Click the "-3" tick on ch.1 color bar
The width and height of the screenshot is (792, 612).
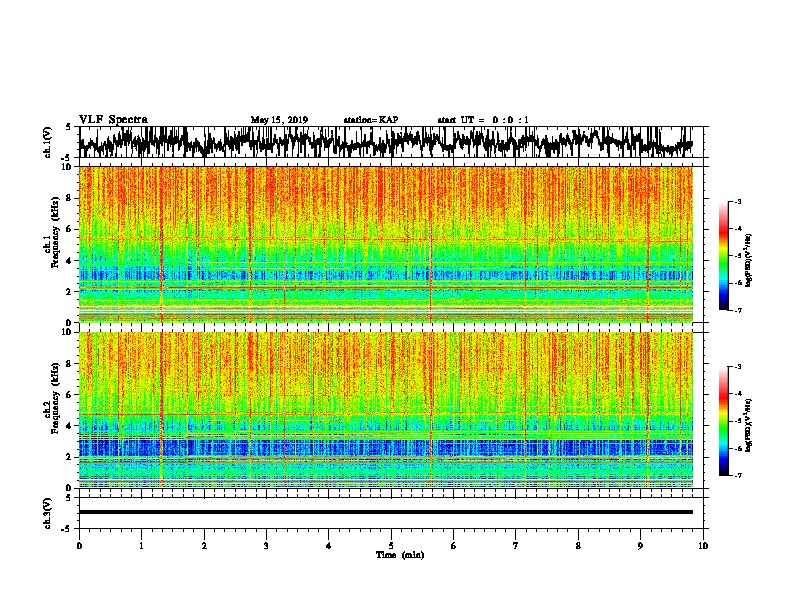pyautogui.click(x=737, y=202)
